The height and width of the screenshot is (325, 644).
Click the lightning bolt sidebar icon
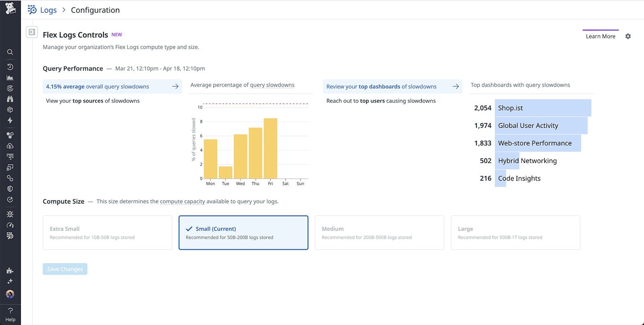pyautogui.click(x=10, y=120)
